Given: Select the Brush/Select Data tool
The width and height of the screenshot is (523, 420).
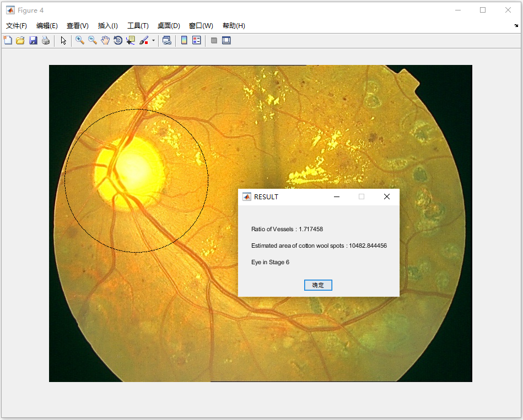Looking at the screenshot, I should (144, 41).
